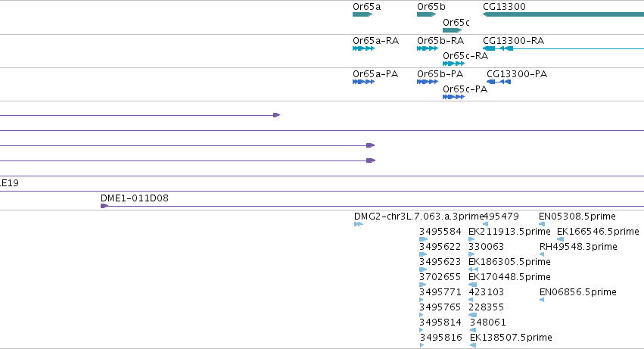This screenshot has height=349, width=644.
Task: Click the EK138507.5prime EST label
Action: pos(511,338)
